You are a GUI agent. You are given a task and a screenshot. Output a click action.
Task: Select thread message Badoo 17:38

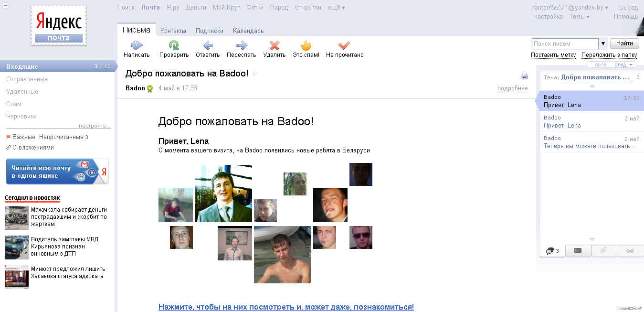tap(591, 101)
